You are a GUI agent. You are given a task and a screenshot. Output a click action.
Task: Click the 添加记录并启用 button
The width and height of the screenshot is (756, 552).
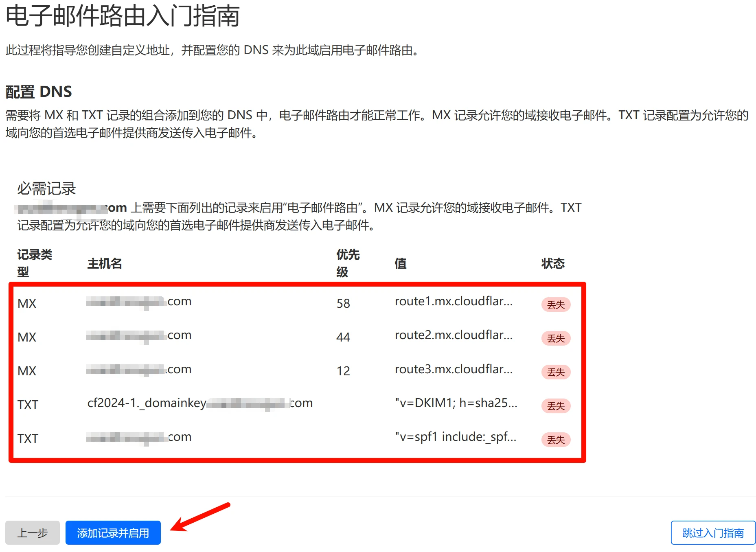[x=113, y=532]
